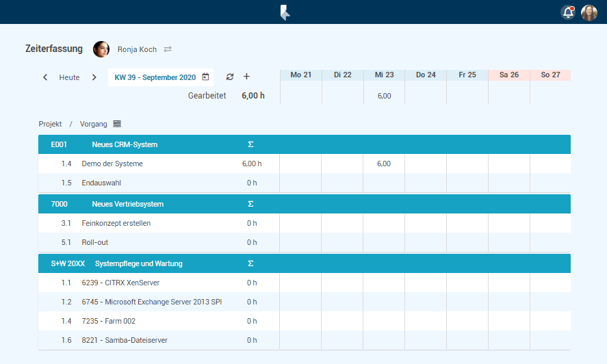Image resolution: width=607 pixels, height=364 pixels.
Task: Click the app logo in header
Action: (285, 12)
